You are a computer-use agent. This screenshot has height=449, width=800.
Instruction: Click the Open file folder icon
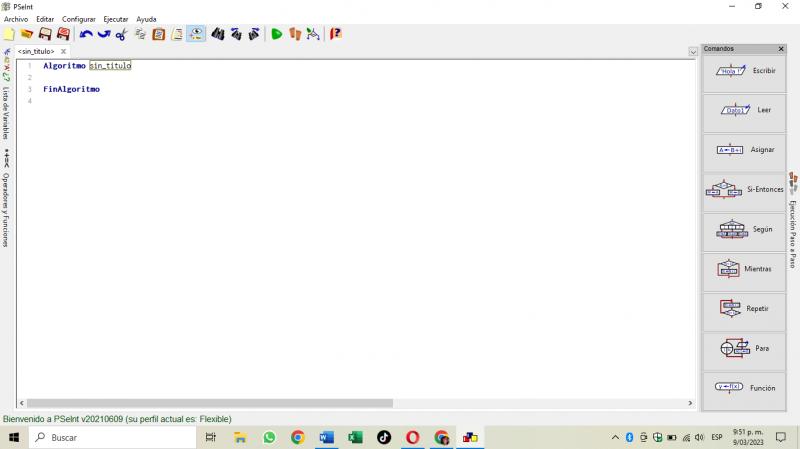click(x=27, y=34)
